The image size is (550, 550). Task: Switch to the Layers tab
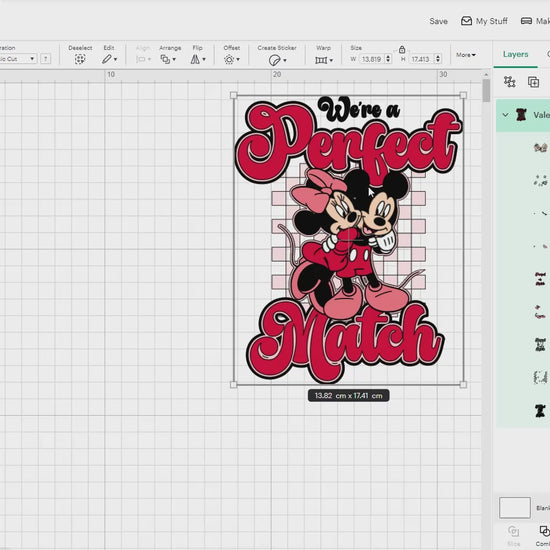coord(515,54)
